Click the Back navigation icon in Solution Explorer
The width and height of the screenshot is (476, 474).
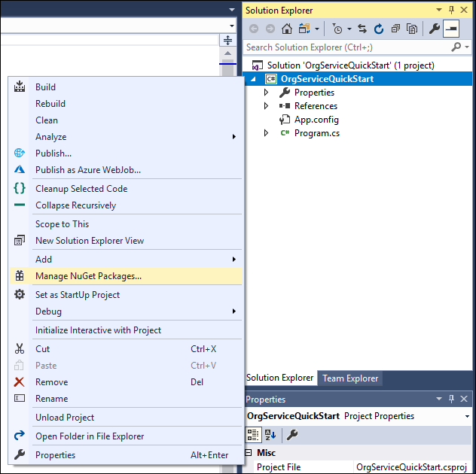[x=254, y=29]
